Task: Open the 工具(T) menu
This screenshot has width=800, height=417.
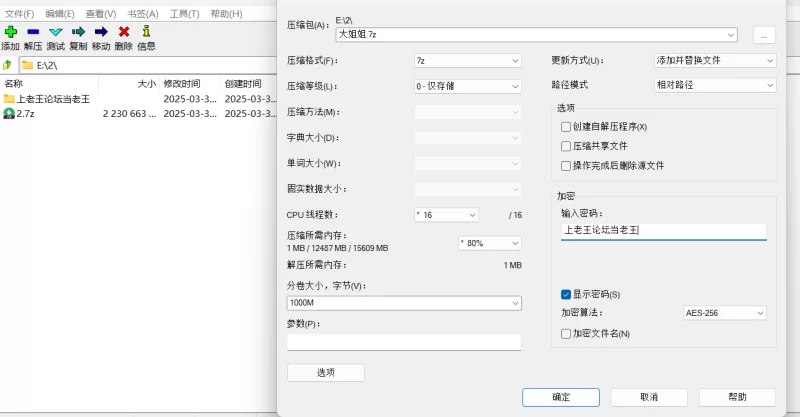Action: pos(184,14)
